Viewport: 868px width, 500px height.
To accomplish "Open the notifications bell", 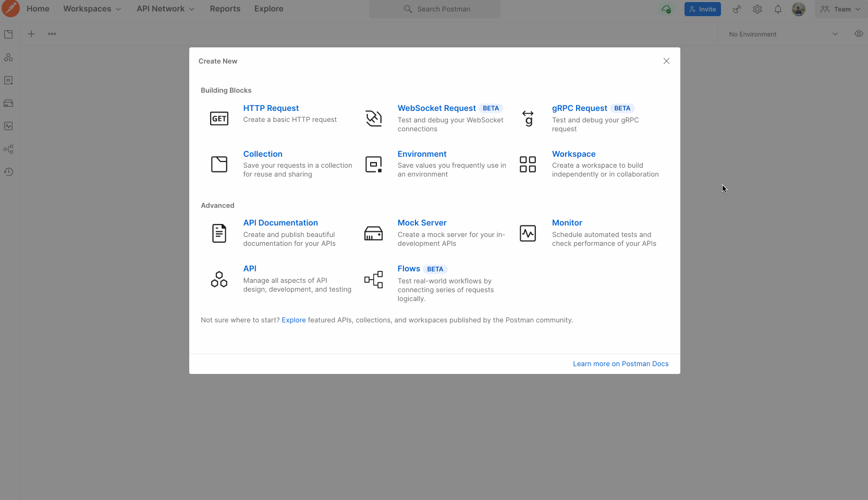I will click(778, 9).
